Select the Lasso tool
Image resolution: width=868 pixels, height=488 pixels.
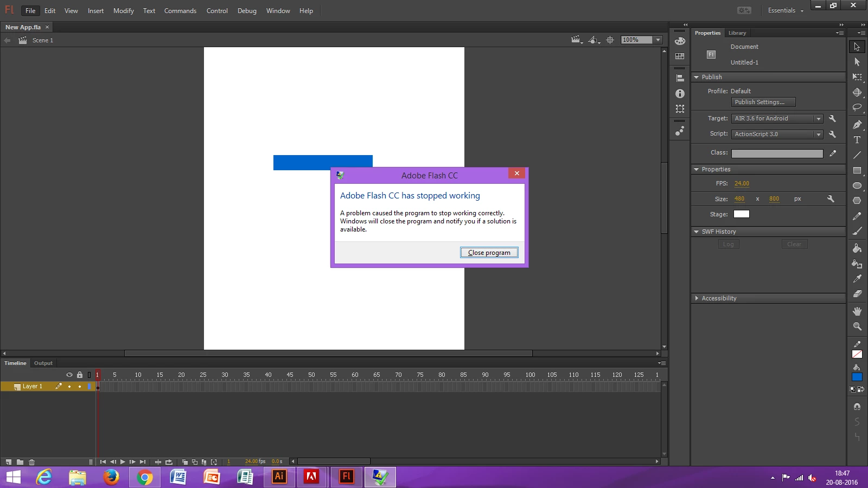[857, 107]
